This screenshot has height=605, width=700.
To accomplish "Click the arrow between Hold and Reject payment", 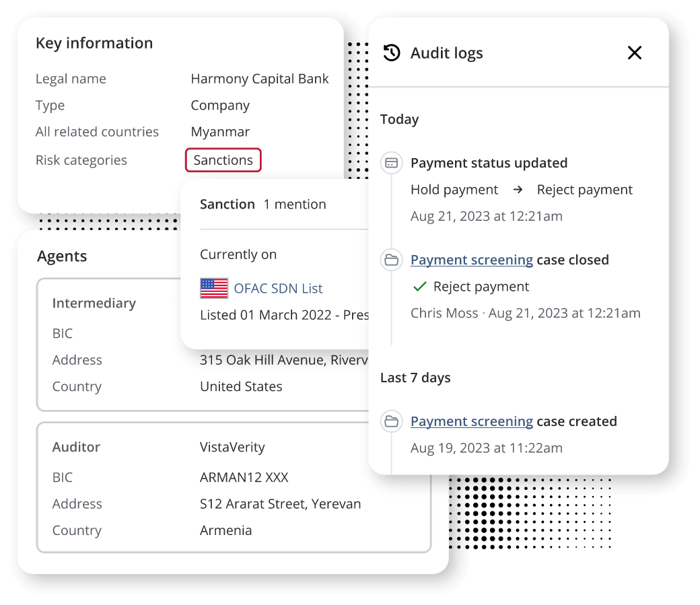I will pyautogui.click(x=518, y=190).
